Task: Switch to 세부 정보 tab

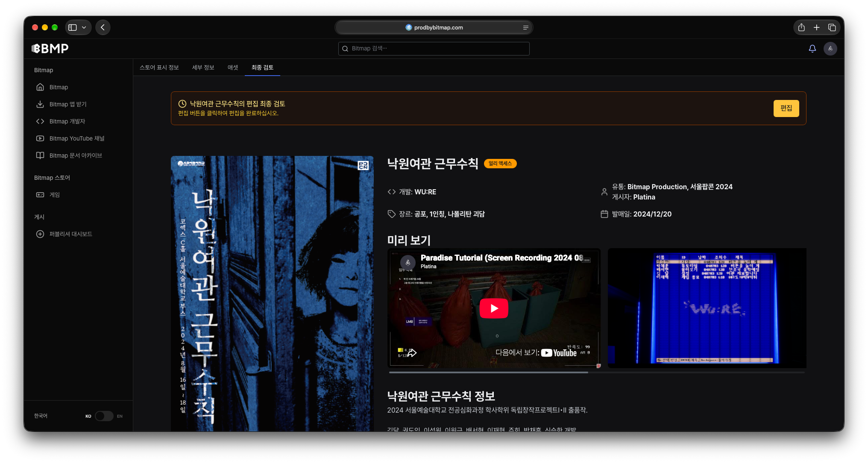Action: coord(203,67)
